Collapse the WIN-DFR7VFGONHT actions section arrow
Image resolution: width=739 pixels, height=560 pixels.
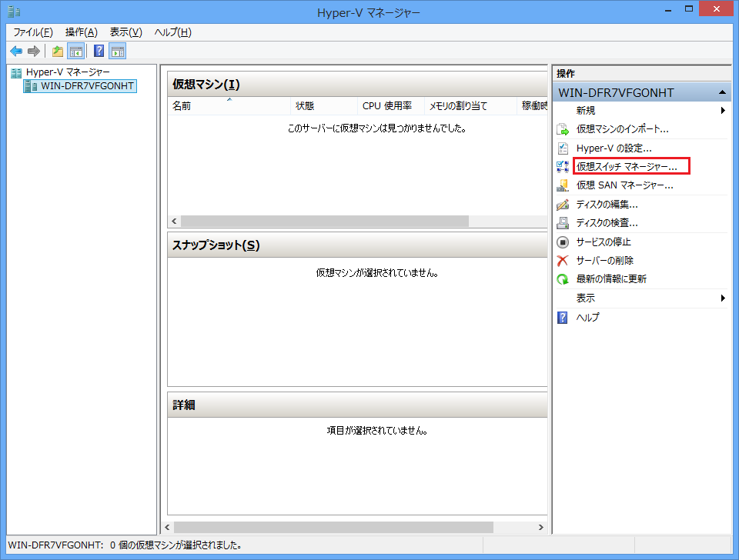pyautogui.click(x=722, y=93)
